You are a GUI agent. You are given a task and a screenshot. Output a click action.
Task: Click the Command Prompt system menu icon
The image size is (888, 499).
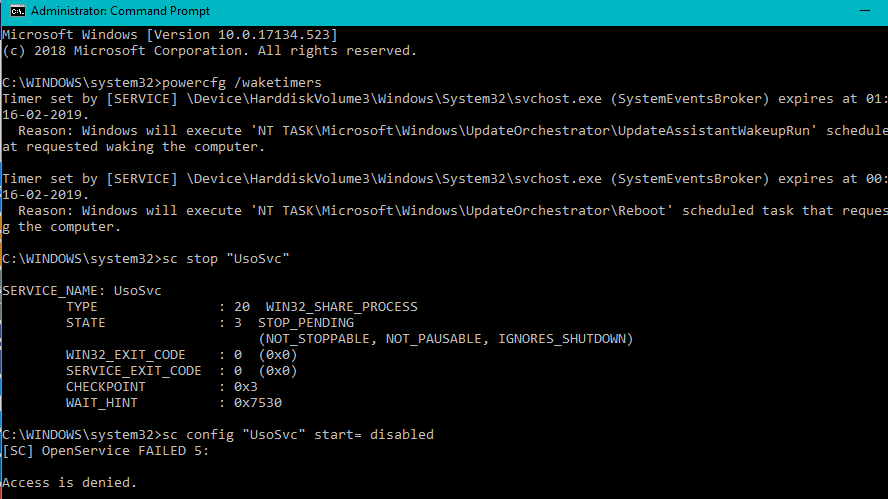pyautogui.click(x=18, y=11)
